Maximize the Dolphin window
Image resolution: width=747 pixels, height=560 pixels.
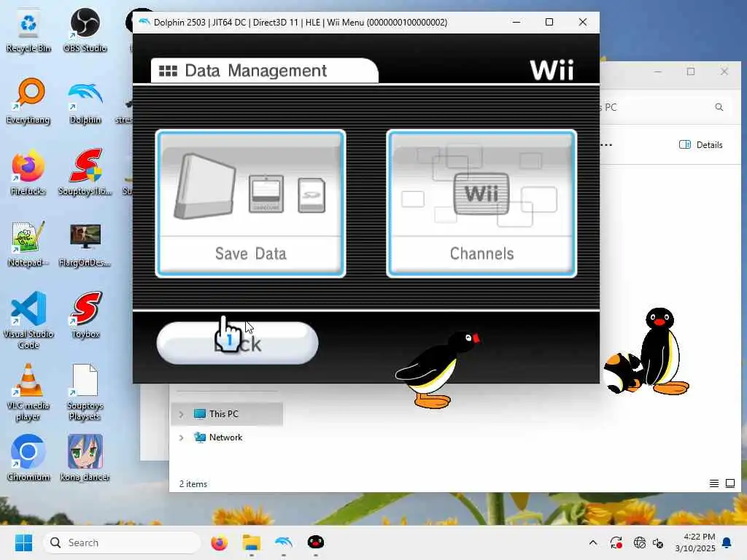point(549,22)
